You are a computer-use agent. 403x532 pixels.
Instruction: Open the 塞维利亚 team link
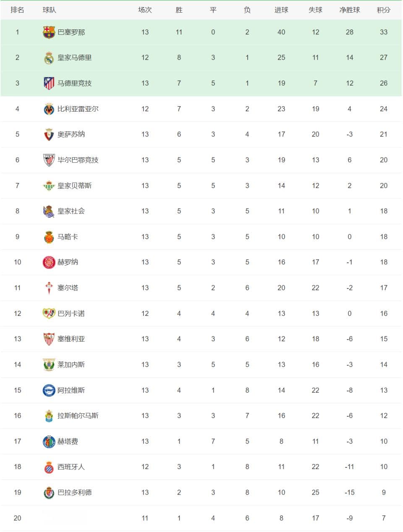tap(71, 339)
